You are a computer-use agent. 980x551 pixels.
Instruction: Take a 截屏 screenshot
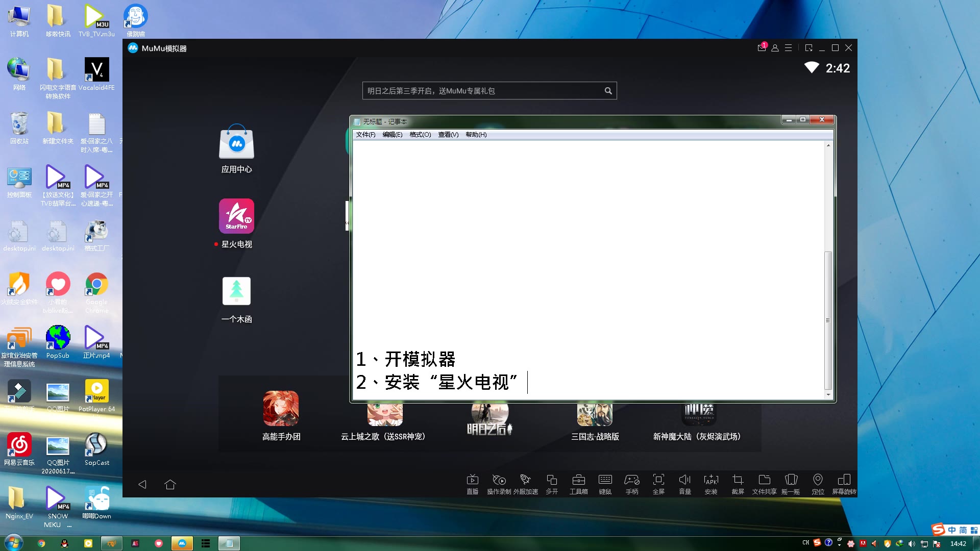[x=738, y=484]
